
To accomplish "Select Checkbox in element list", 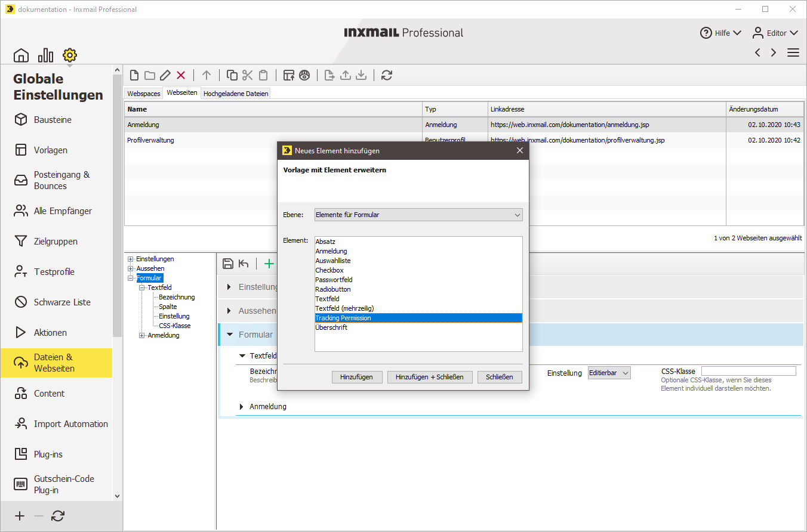I will (x=418, y=270).
